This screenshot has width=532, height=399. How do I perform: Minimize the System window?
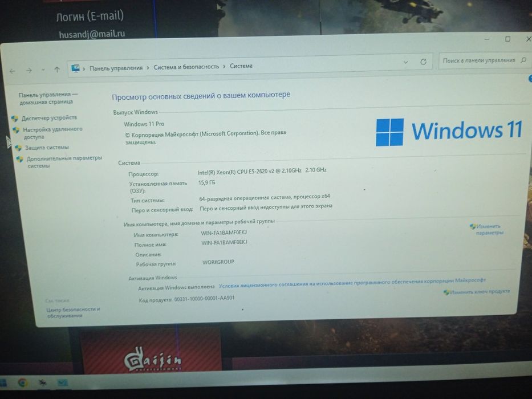tap(487, 39)
